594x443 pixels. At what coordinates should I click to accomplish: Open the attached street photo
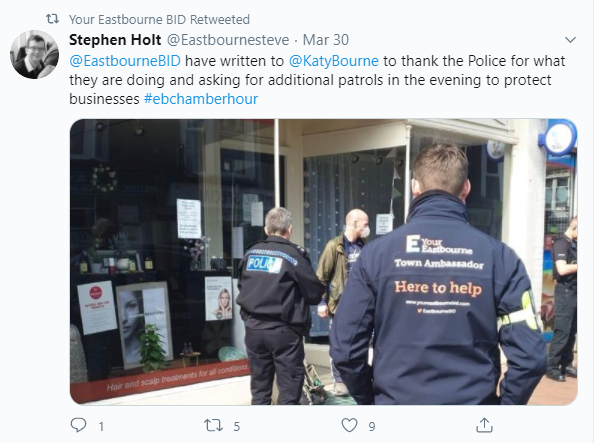[x=324, y=262]
